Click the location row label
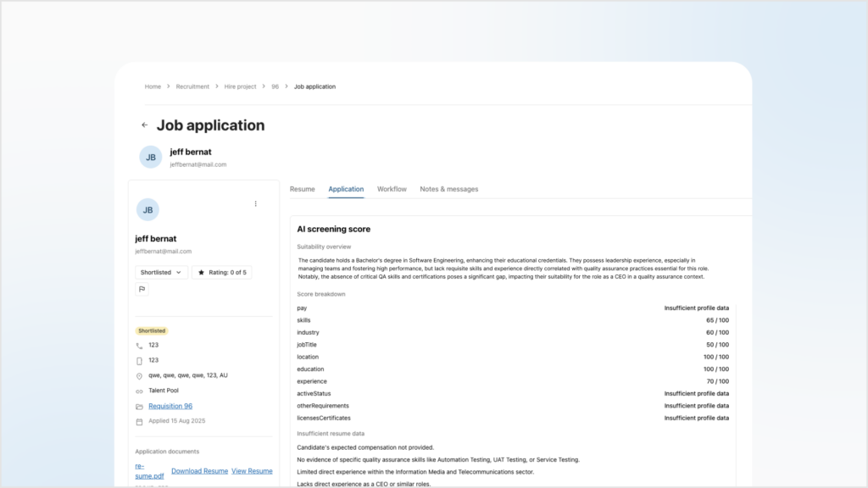 (x=308, y=357)
